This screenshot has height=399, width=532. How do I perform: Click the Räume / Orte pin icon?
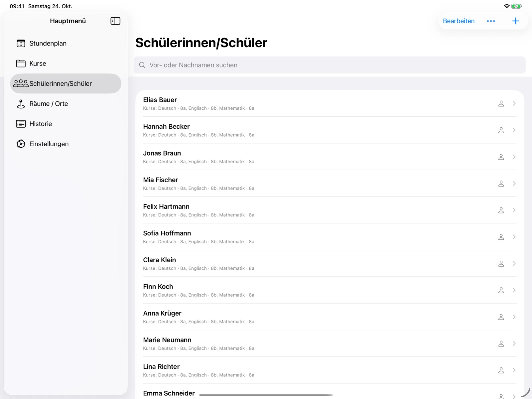(21, 104)
